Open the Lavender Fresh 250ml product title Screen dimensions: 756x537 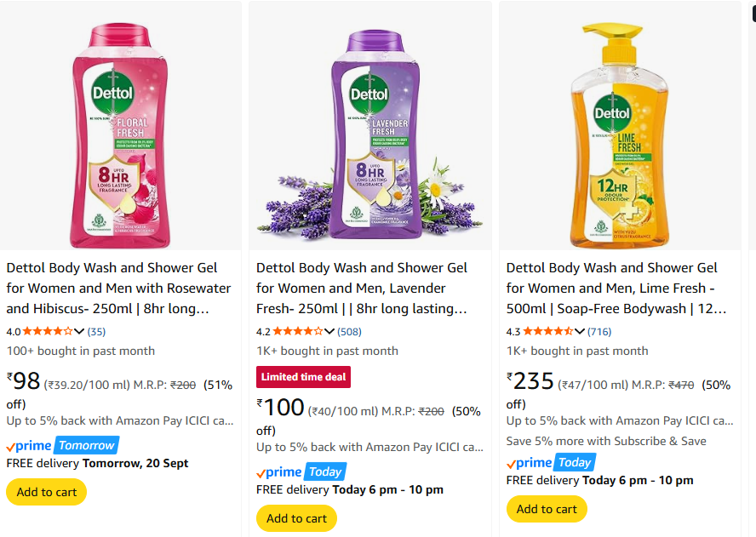pos(362,288)
